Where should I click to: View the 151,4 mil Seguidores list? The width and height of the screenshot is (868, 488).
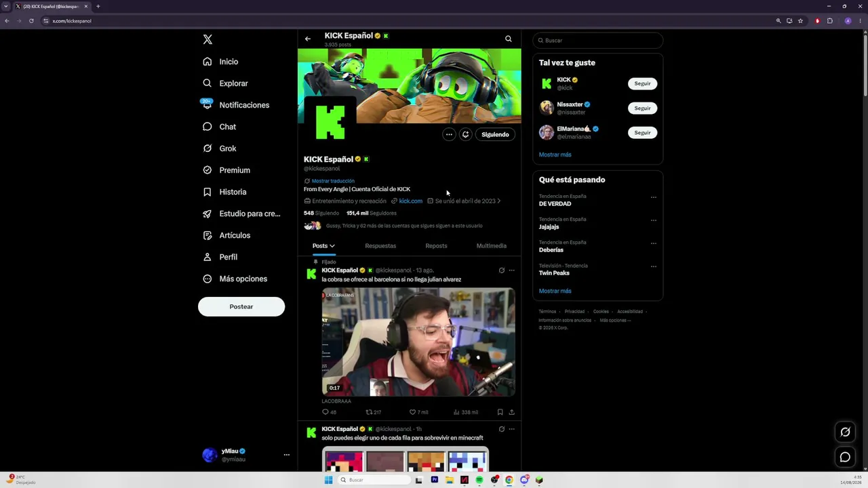coord(372,213)
